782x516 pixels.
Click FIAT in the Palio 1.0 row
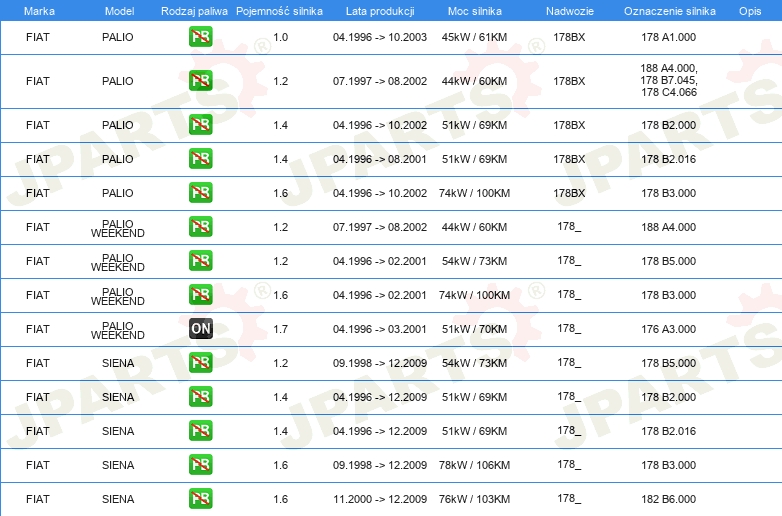38,37
